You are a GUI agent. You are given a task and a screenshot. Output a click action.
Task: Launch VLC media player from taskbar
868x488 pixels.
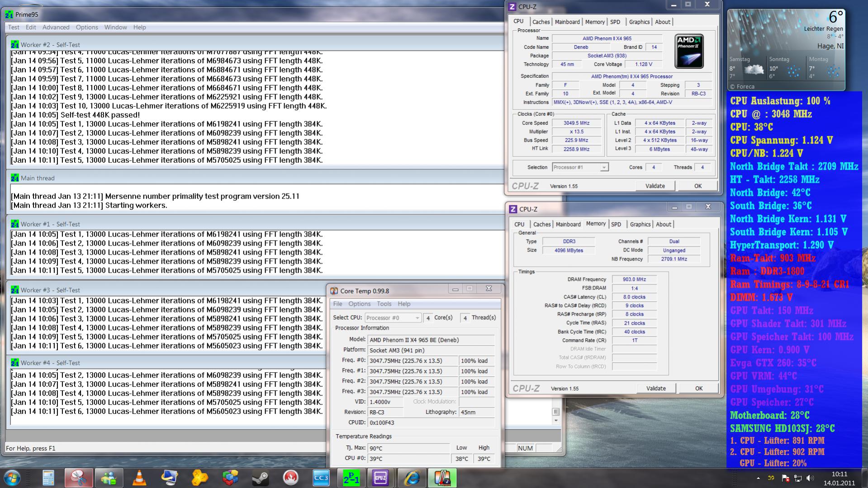click(139, 478)
